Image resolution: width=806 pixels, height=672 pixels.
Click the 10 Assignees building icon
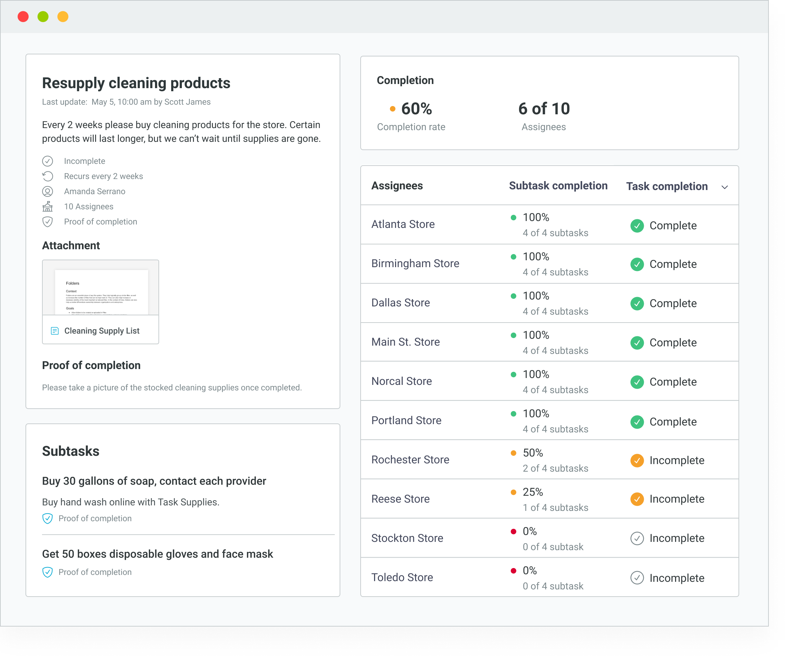48,207
